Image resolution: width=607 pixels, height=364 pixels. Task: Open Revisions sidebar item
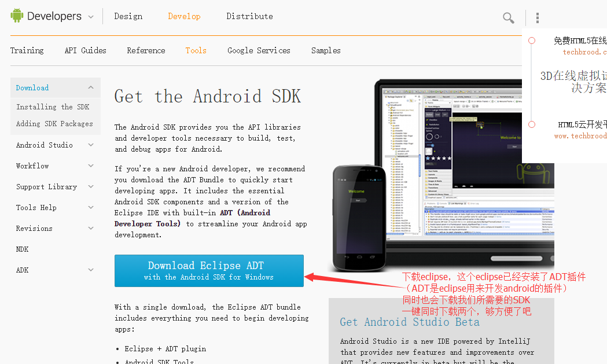pyautogui.click(x=34, y=229)
